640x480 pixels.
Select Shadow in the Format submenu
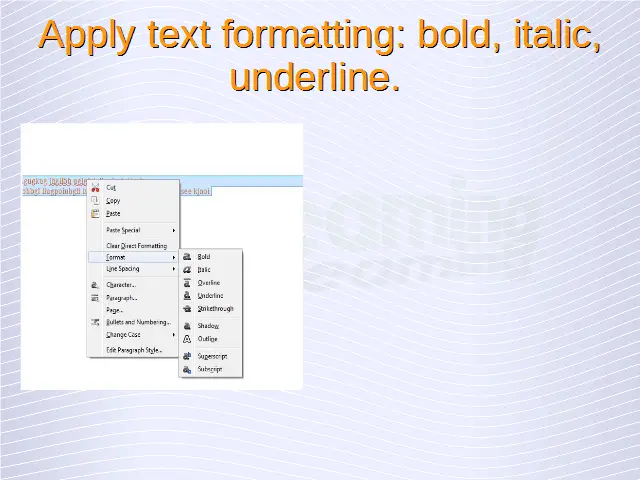[x=208, y=326]
